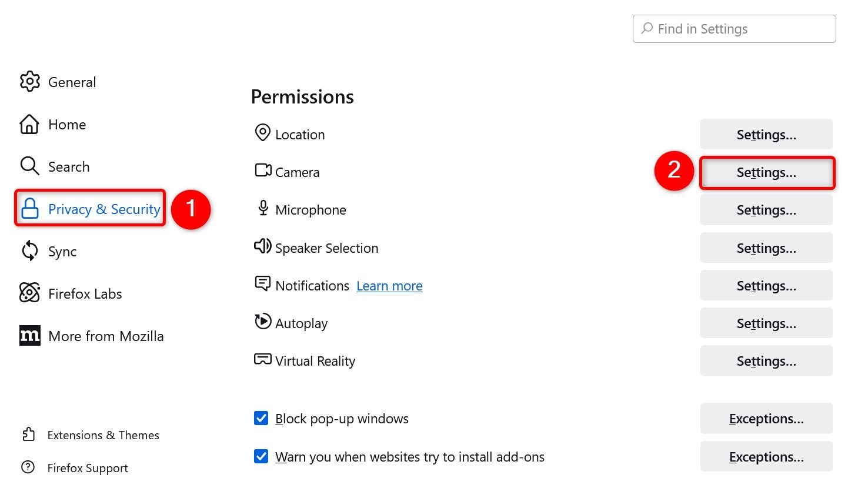This screenshot has width=868, height=488.
Task: Click the Home house icon in sidebar
Action: (29, 124)
